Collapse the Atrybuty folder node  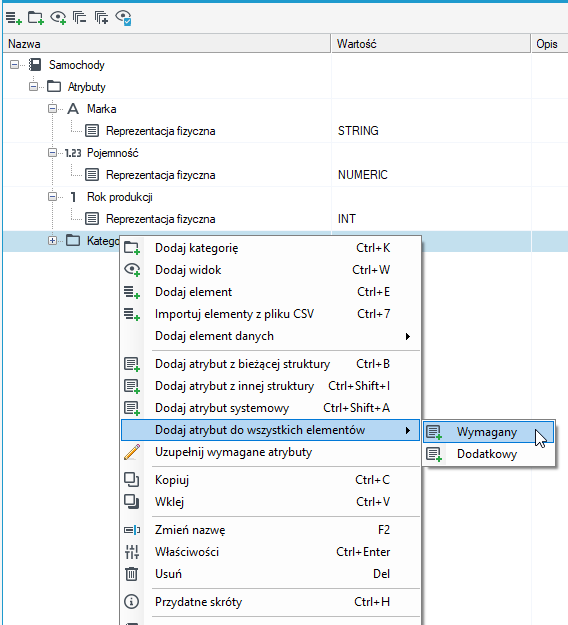tap(33, 86)
